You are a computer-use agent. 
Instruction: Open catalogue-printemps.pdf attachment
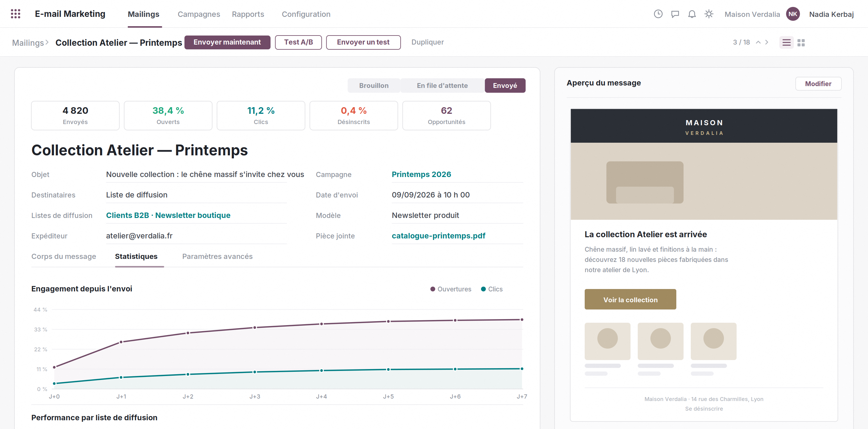coord(439,236)
